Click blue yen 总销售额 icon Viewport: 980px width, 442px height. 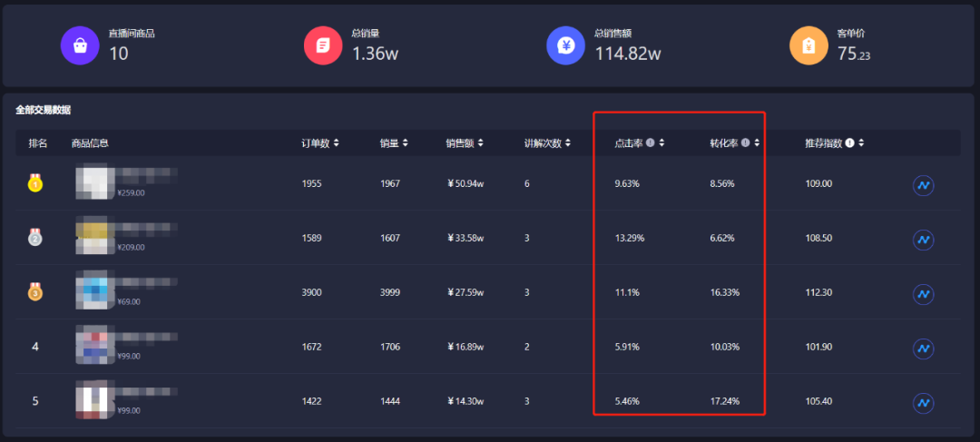point(565,45)
